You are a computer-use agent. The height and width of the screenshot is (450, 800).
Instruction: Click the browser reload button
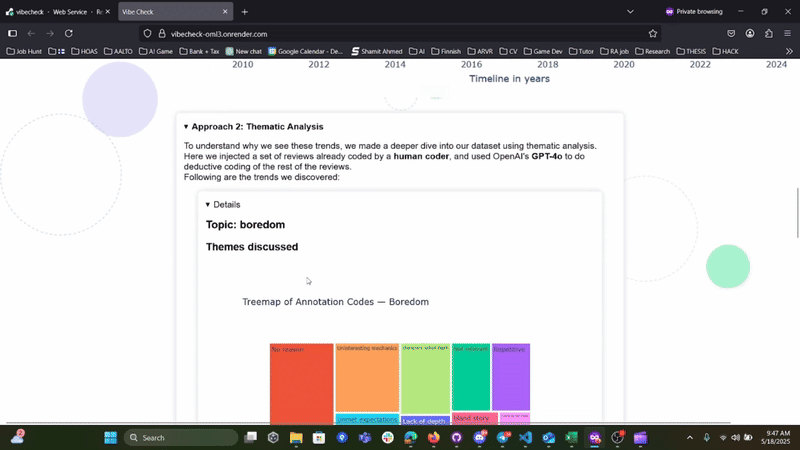click(x=69, y=33)
